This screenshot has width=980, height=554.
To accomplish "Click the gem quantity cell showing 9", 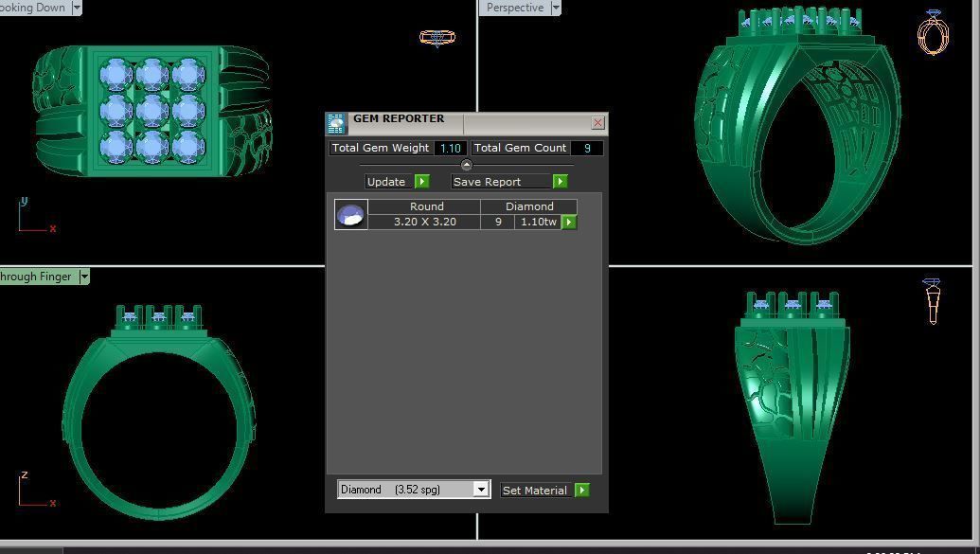I will coord(497,222).
